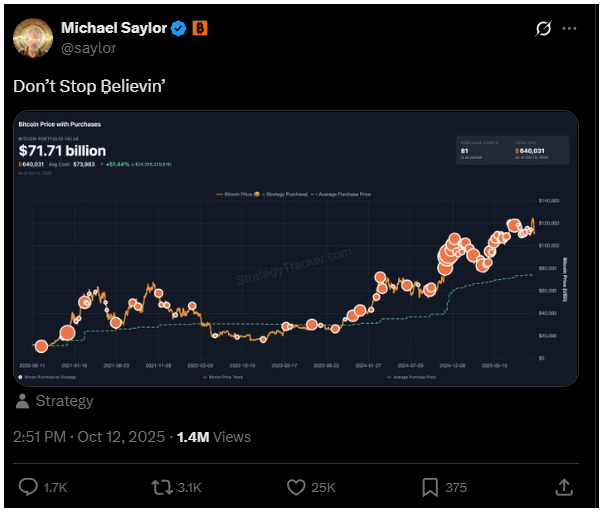Click the 3.1K repost count
This screenshot has width=603, height=512.
pos(189,487)
